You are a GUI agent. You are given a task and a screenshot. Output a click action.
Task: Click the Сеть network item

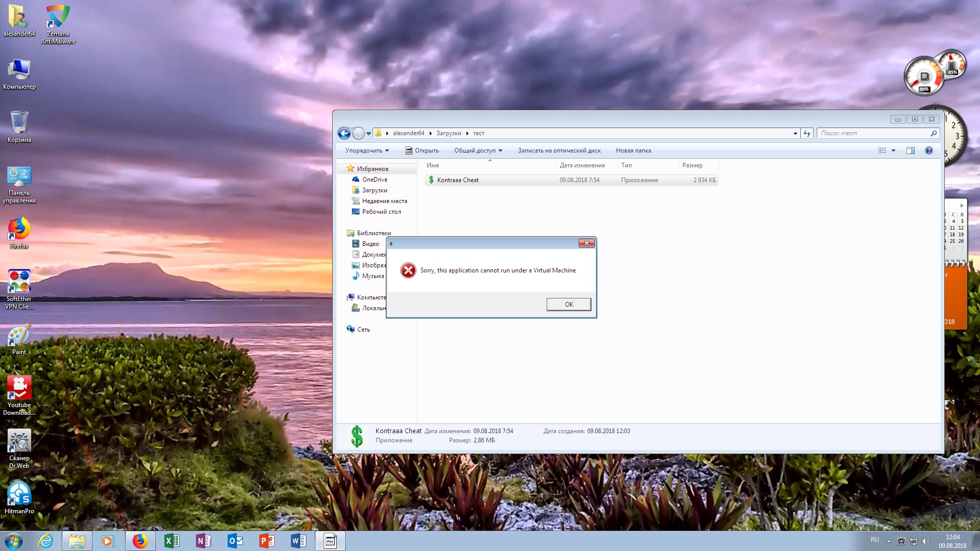[363, 330]
